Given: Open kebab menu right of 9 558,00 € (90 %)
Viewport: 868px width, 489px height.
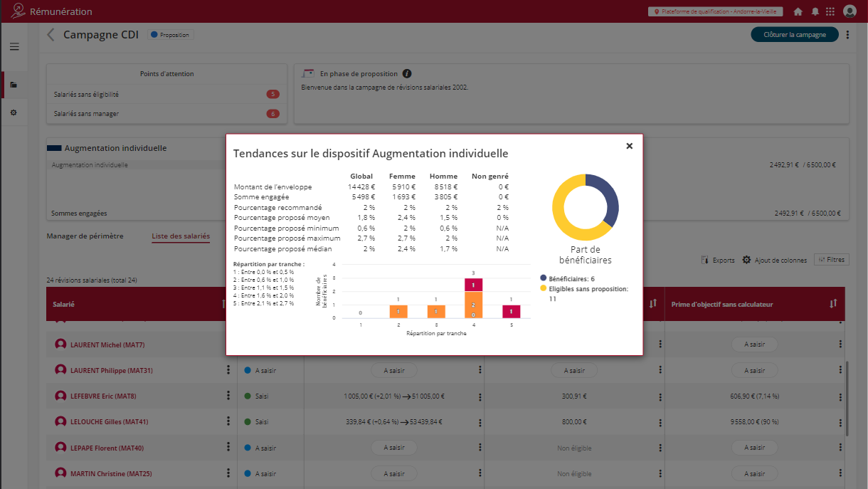Looking at the screenshot, I should [840, 421].
